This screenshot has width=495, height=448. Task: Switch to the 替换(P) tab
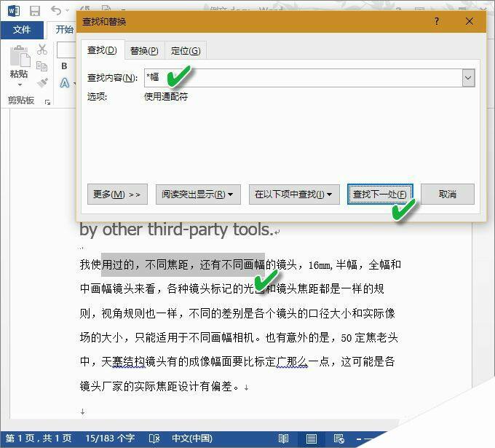[x=144, y=51]
